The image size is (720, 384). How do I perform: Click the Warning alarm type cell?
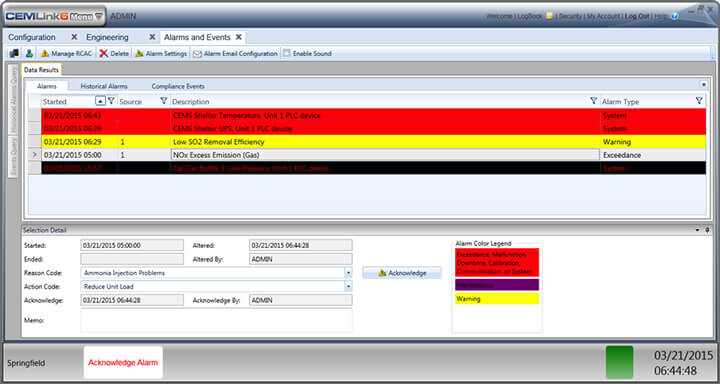click(653, 142)
